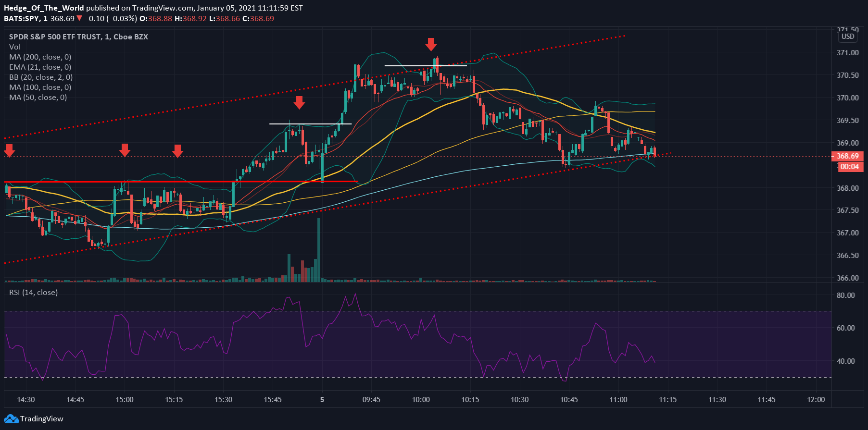Click the close value C:368.69

coord(258,19)
